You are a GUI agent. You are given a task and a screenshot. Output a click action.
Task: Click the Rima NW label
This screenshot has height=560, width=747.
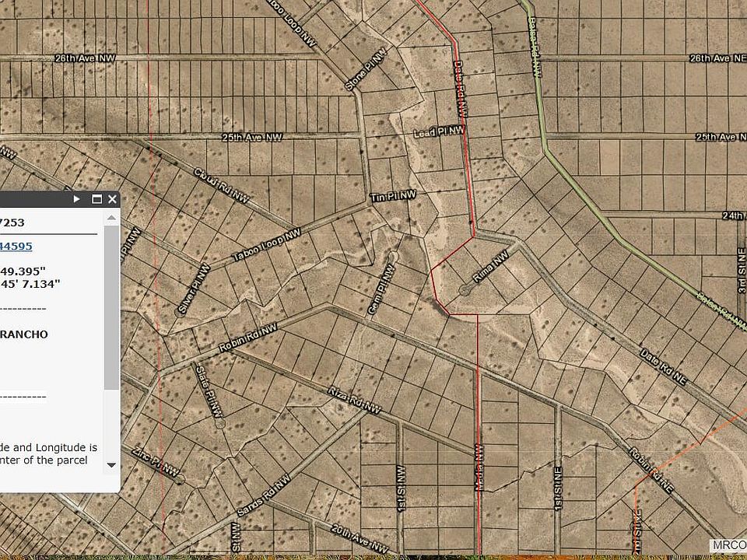tap(491, 267)
